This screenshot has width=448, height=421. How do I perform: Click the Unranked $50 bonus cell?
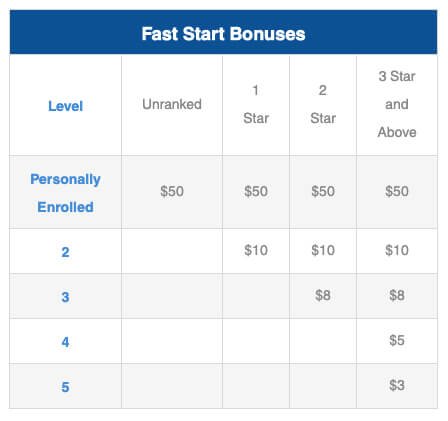point(172,191)
